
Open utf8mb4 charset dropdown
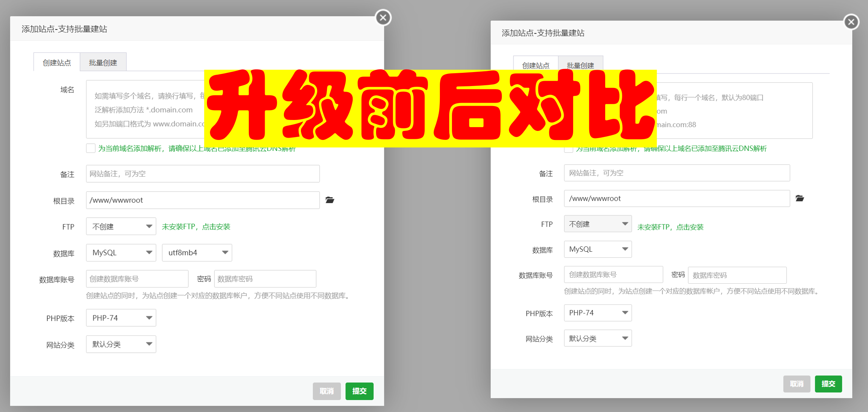(x=197, y=253)
